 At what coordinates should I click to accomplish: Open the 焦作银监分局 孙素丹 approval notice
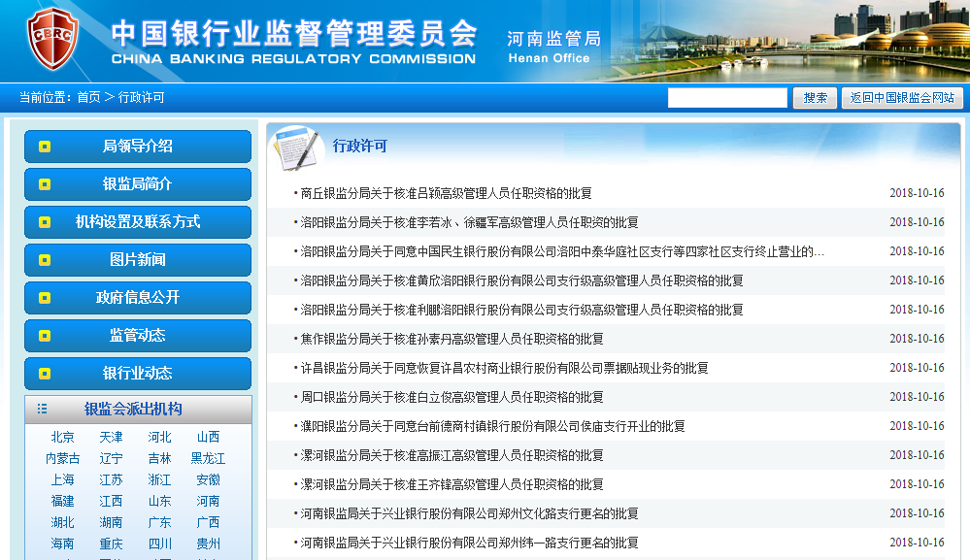click(452, 339)
